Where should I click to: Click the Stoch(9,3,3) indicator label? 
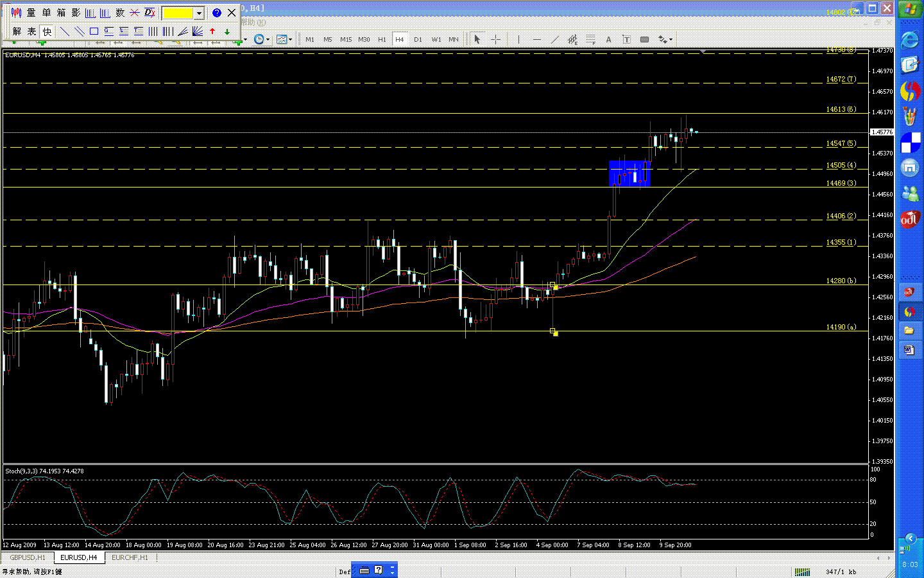(x=44, y=471)
